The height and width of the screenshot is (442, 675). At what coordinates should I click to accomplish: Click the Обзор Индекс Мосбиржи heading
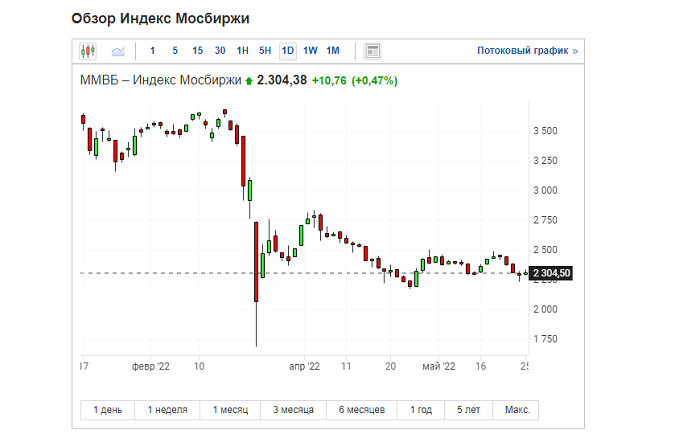[160, 19]
